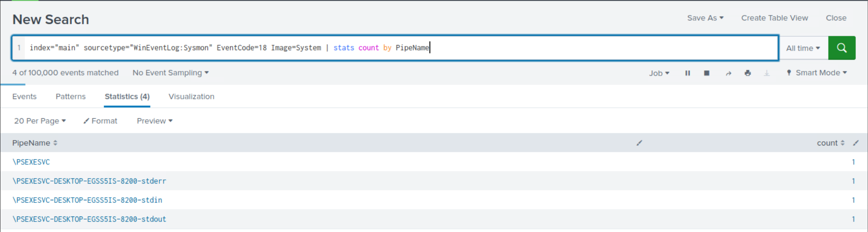868x232 pixels.
Task: Edit the count column with pencil icon
Action: click(855, 143)
